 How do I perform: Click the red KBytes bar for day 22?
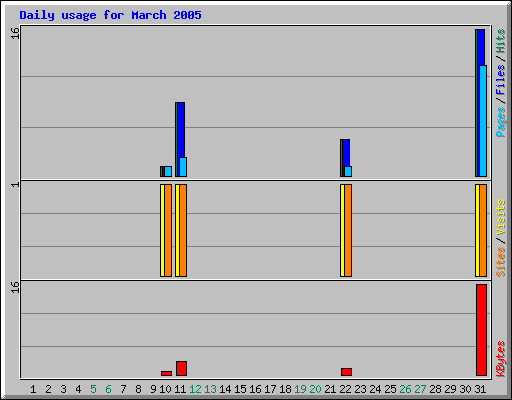(346, 372)
